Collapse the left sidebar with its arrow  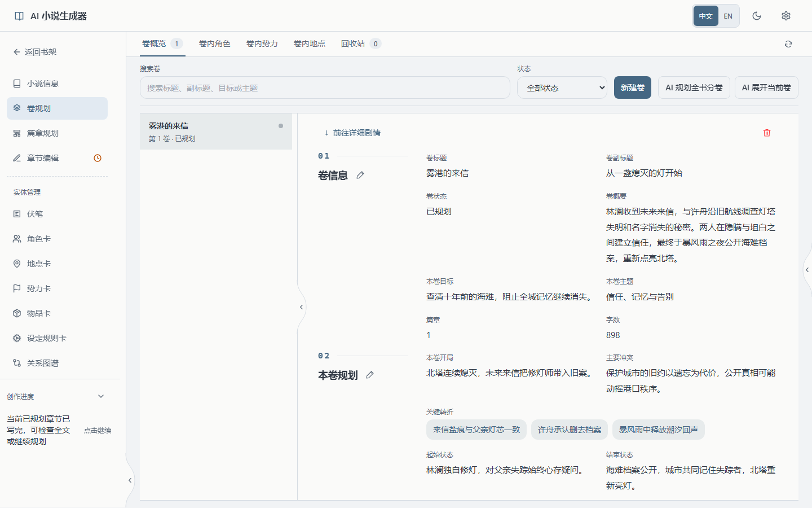pyautogui.click(x=130, y=480)
